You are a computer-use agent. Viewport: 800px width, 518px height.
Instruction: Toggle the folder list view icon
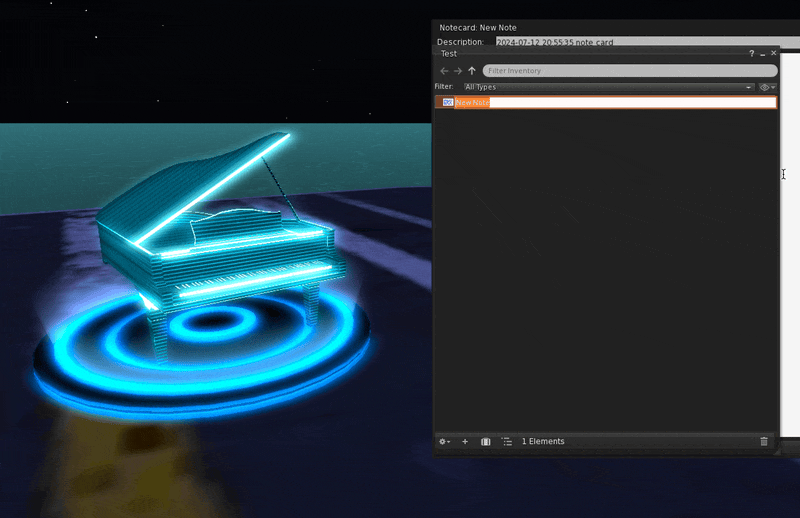click(507, 442)
